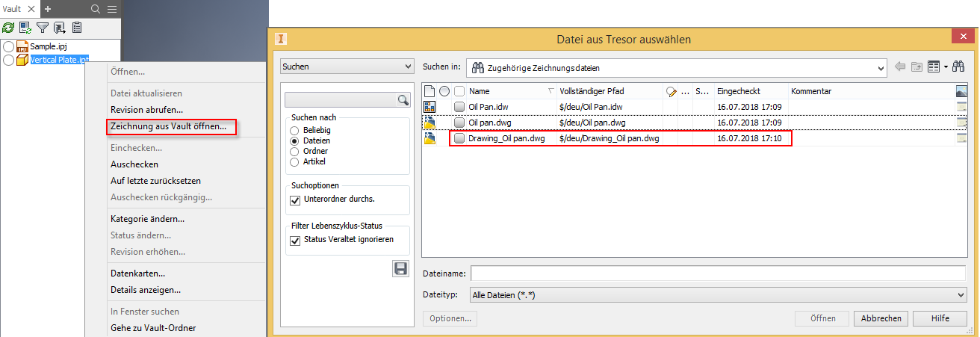Select the Dateien radio option

(294, 140)
